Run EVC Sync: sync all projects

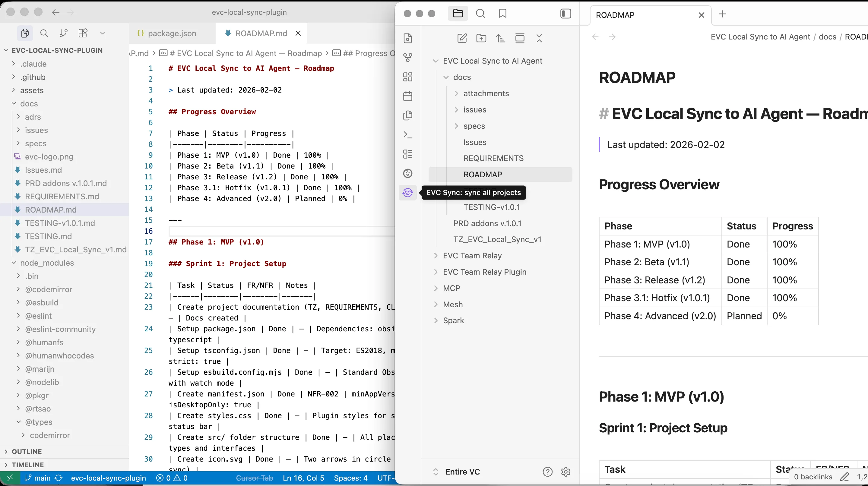pos(408,193)
